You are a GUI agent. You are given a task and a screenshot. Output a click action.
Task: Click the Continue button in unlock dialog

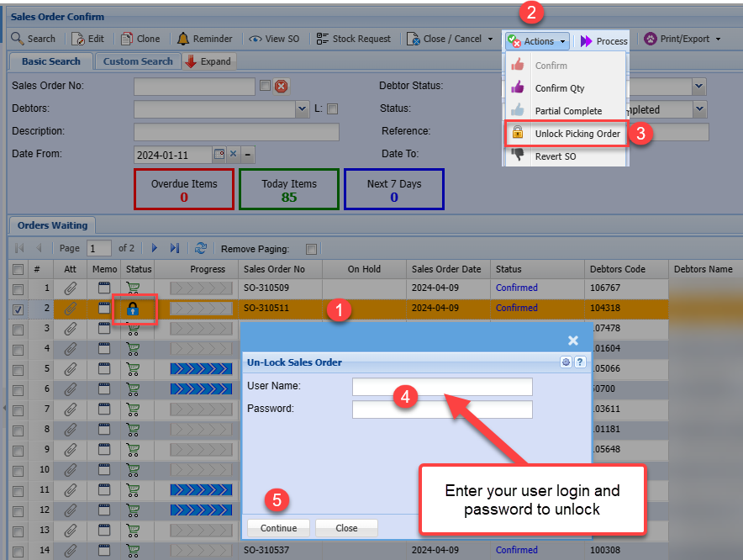(x=278, y=528)
